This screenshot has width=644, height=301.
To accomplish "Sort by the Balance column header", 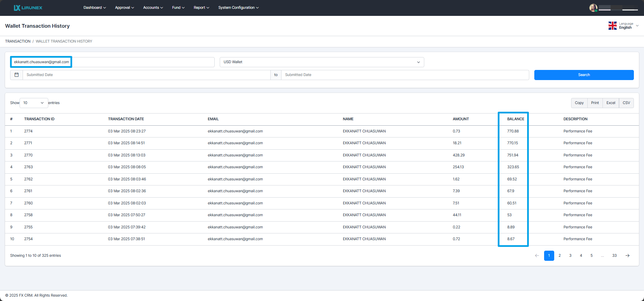I will [x=515, y=119].
